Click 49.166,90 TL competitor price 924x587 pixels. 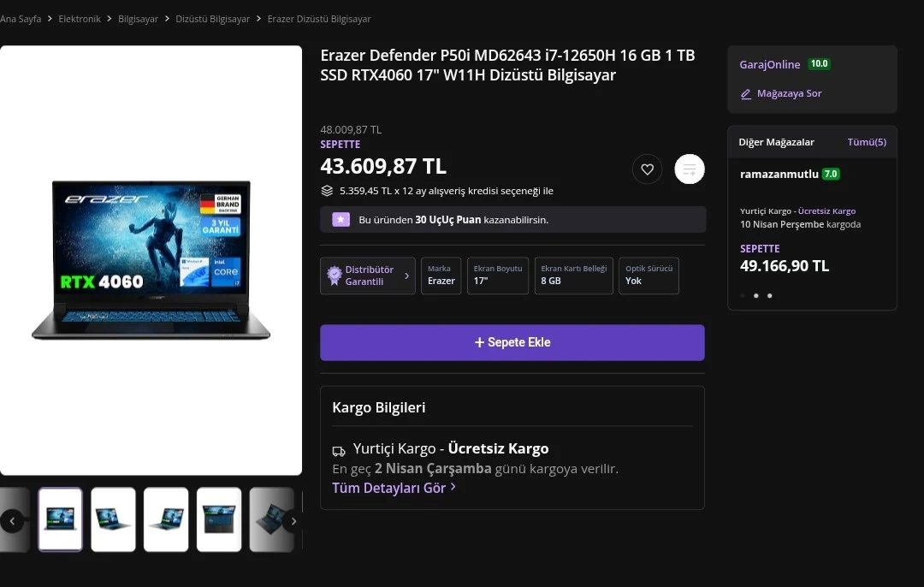pyautogui.click(x=785, y=266)
